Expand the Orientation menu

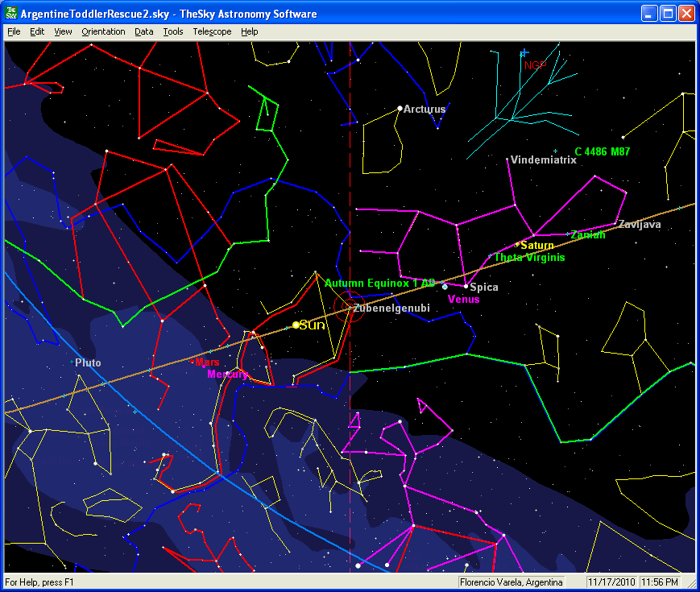[x=103, y=31]
